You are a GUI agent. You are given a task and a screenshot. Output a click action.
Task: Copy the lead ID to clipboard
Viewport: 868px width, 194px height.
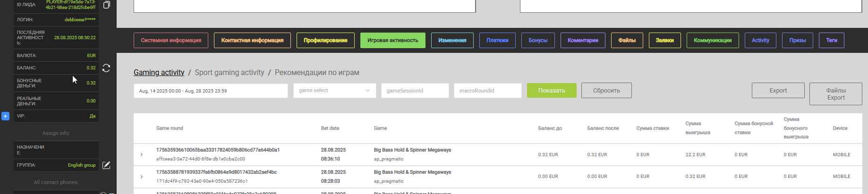(x=107, y=5)
